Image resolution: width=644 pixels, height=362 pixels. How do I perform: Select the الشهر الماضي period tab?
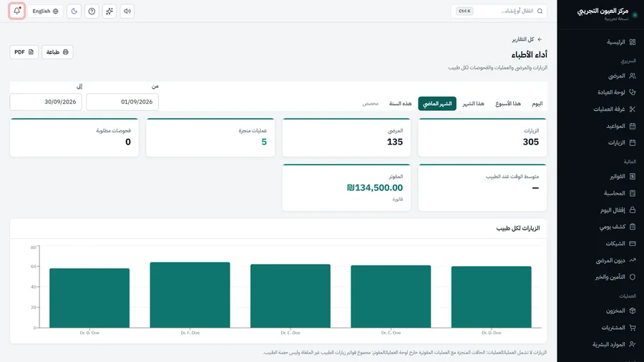pyautogui.click(x=437, y=104)
